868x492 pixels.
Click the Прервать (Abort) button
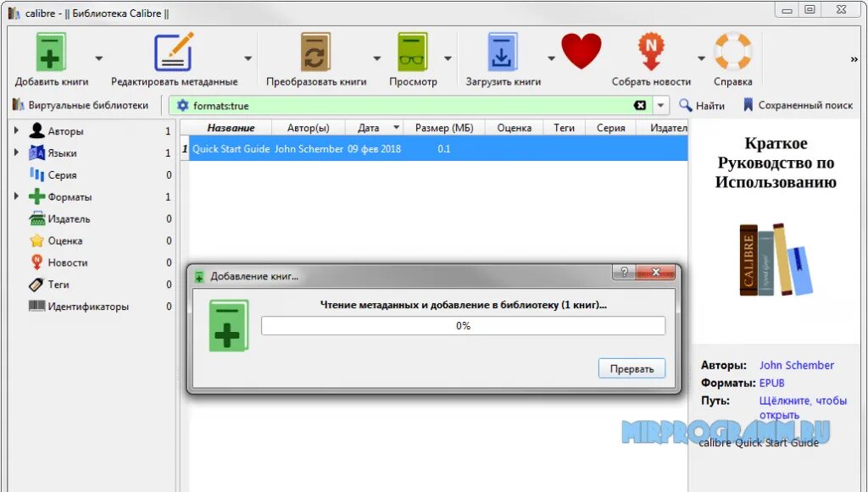pyautogui.click(x=632, y=368)
